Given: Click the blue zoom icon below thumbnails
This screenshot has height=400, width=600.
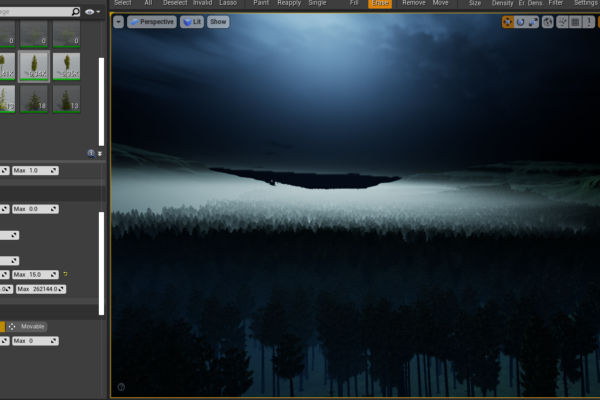Looking at the screenshot, I should 91,153.
